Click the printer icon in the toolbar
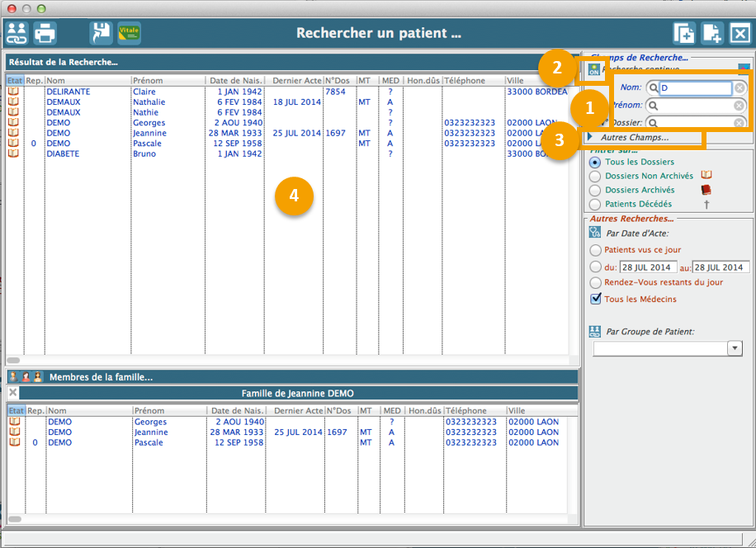The image size is (756, 548). point(45,33)
